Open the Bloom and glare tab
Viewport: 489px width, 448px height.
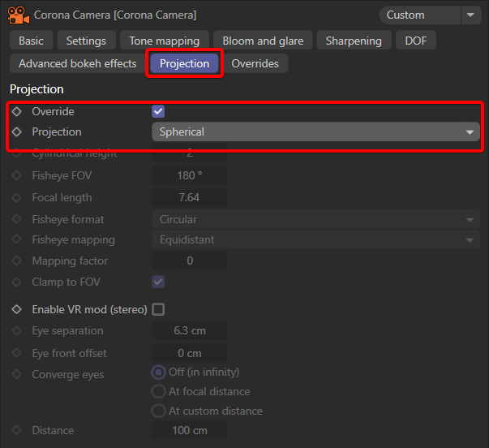pyautogui.click(x=263, y=41)
